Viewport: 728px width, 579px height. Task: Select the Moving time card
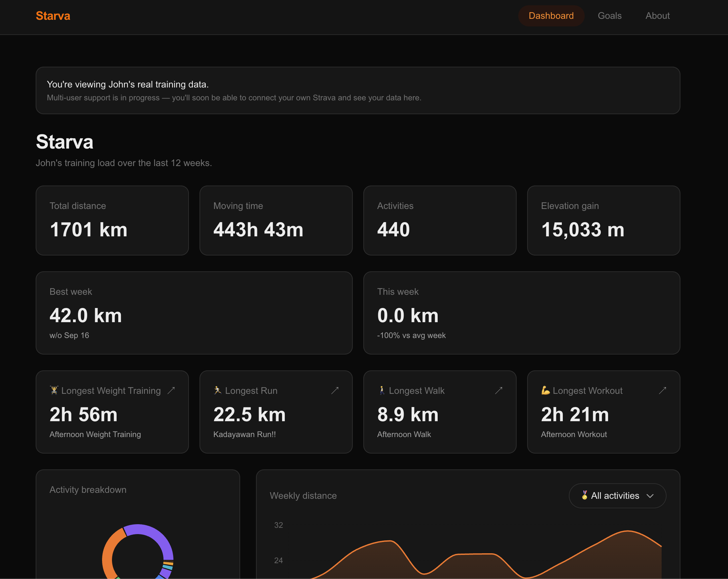pyautogui.click(x=276, y=220)
